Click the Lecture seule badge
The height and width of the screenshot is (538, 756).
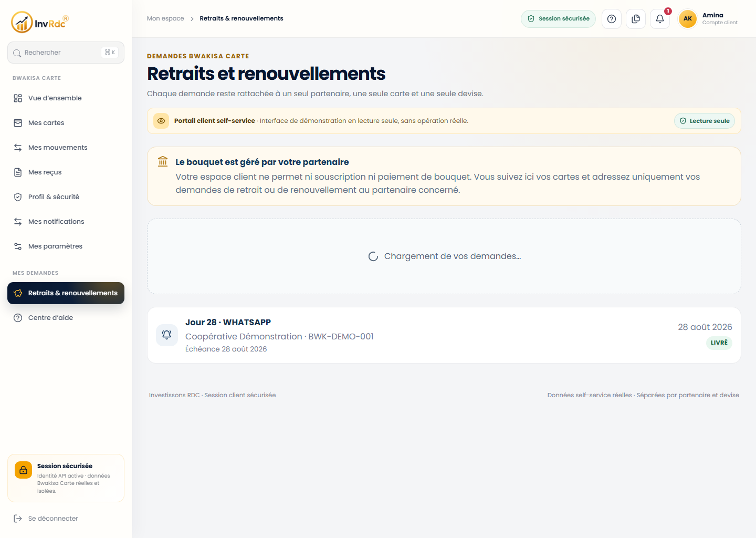[x=705, y=121]
